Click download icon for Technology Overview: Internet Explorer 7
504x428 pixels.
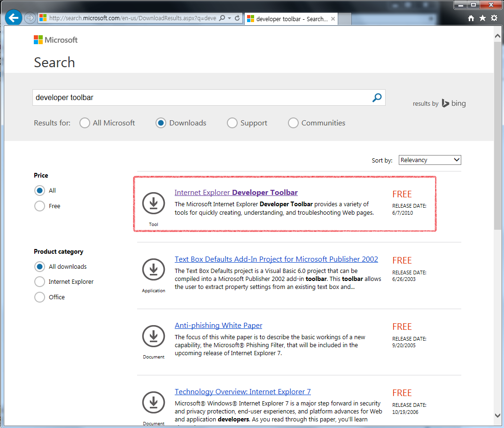coord(154,402)
